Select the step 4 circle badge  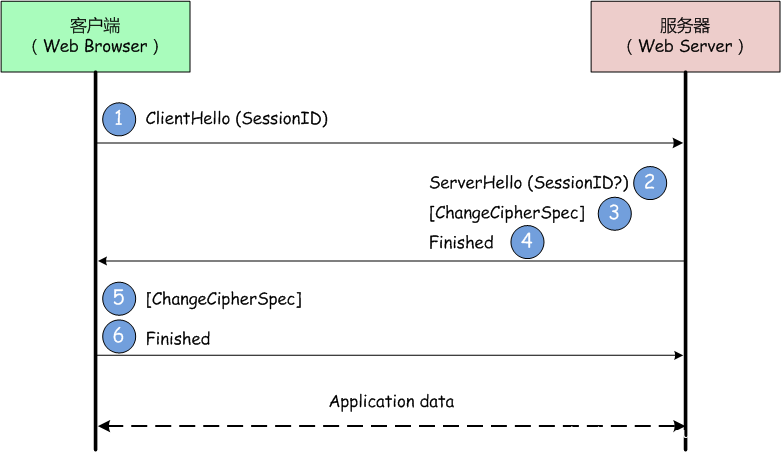point(527,242)
